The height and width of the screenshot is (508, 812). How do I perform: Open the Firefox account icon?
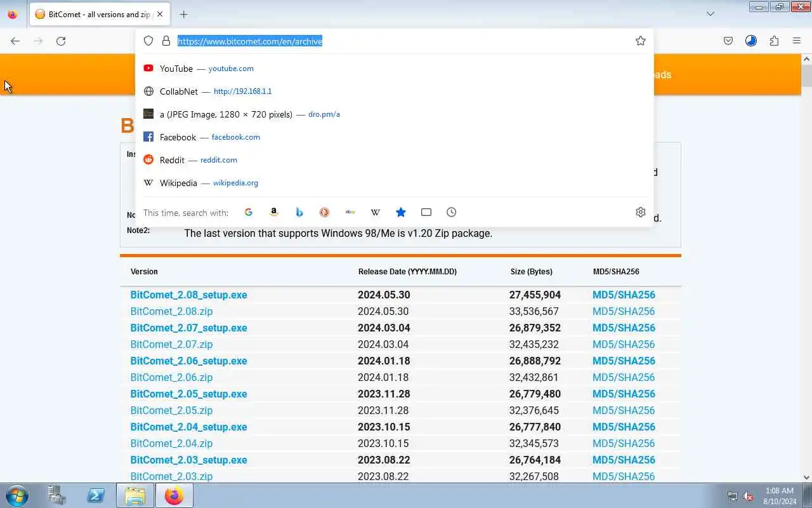[x=751, y=41]
